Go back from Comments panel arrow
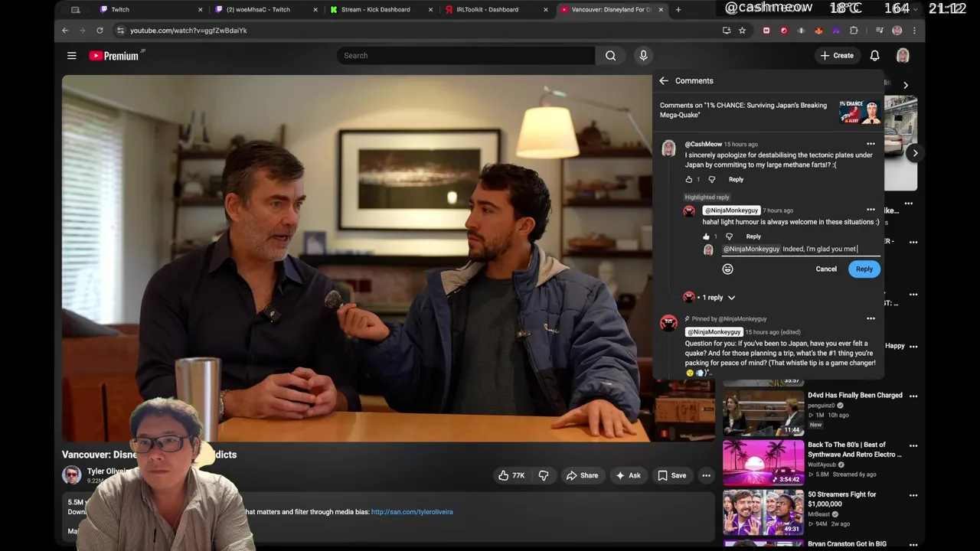The height and width of the screenshot is (551, 980). point(664,81)
